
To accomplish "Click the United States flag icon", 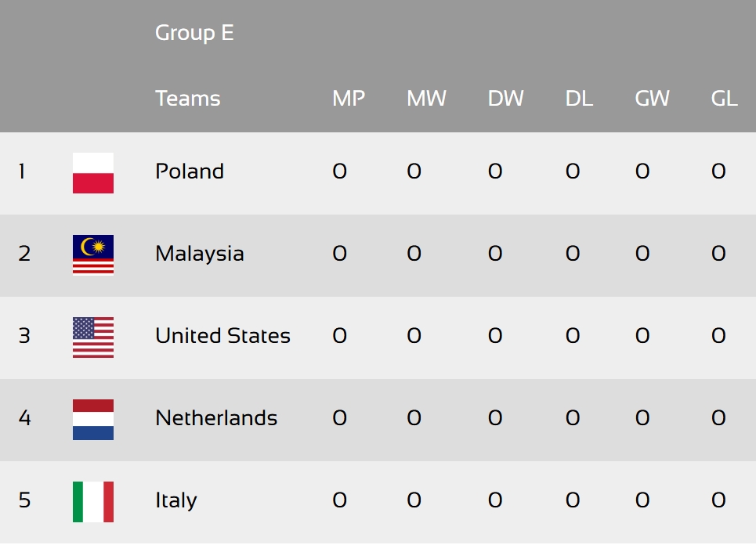I will click(93, 337).
